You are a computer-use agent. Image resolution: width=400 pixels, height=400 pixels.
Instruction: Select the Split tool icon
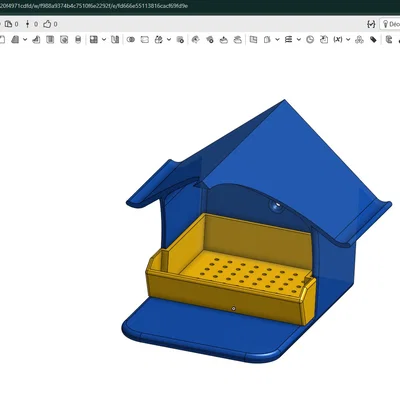pos(145,40)
